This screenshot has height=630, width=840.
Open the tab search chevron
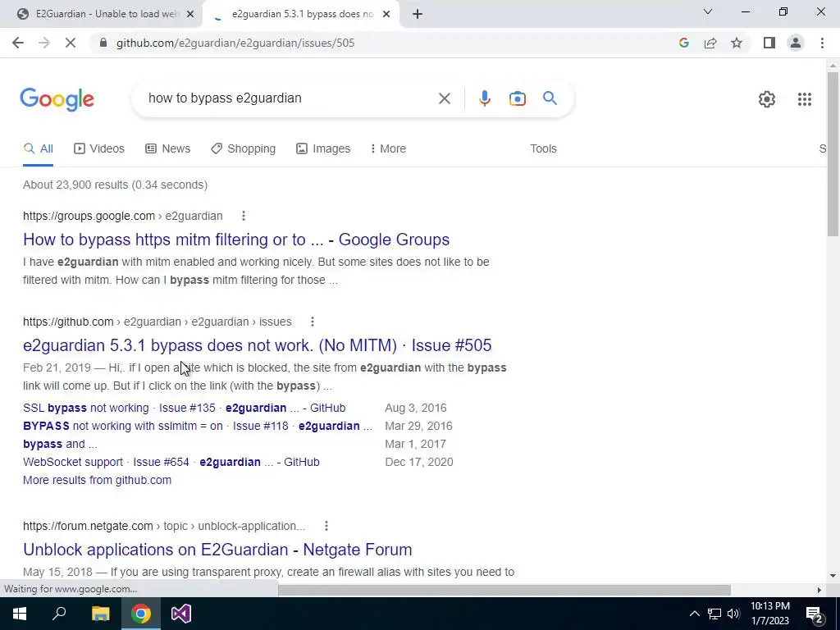tap(708, 11)
